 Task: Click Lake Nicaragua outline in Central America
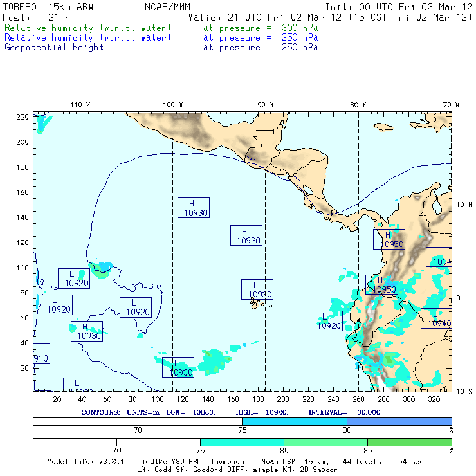pyautogui.click(x=308, y=190)
